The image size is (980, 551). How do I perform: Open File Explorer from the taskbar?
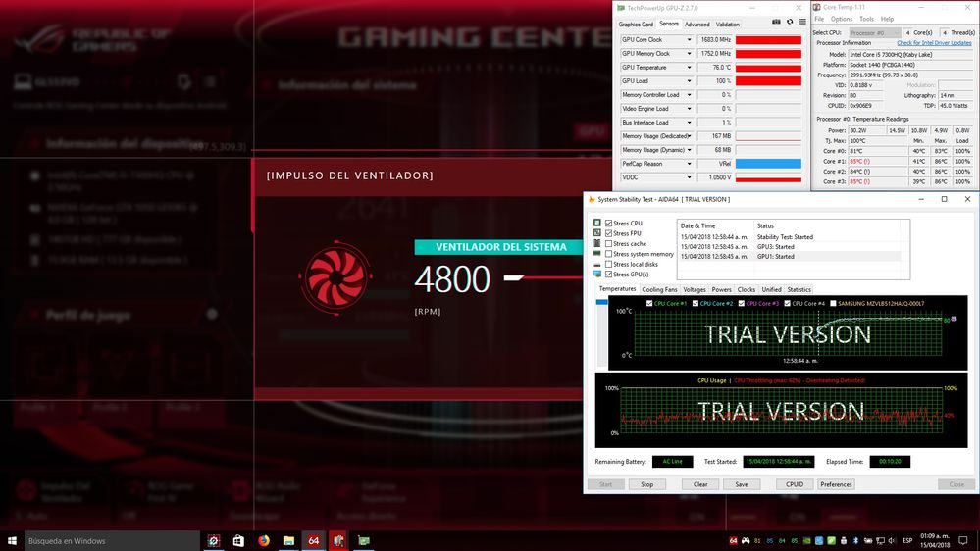point(288,540)
